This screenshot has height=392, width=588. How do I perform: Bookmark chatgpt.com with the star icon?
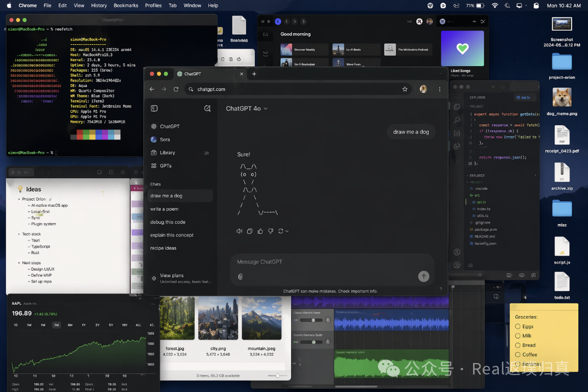[405, 89]
